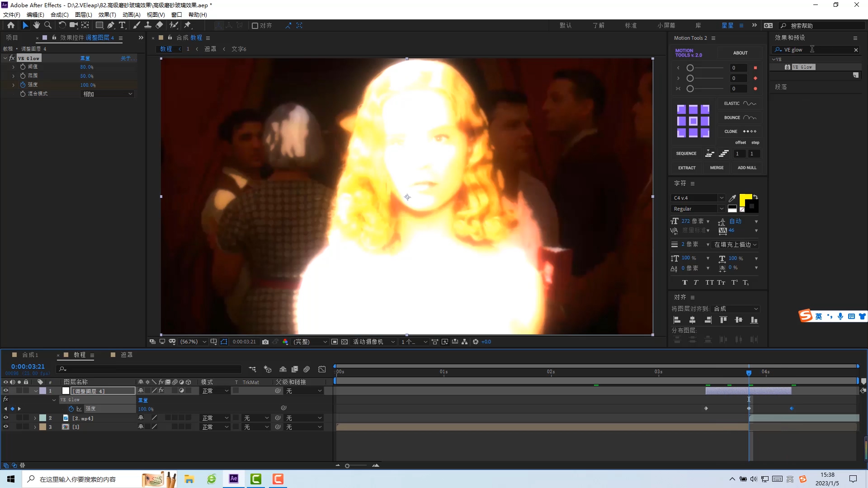Select the Rectangle shape tool
868x488 pixels.
point(99,25)
